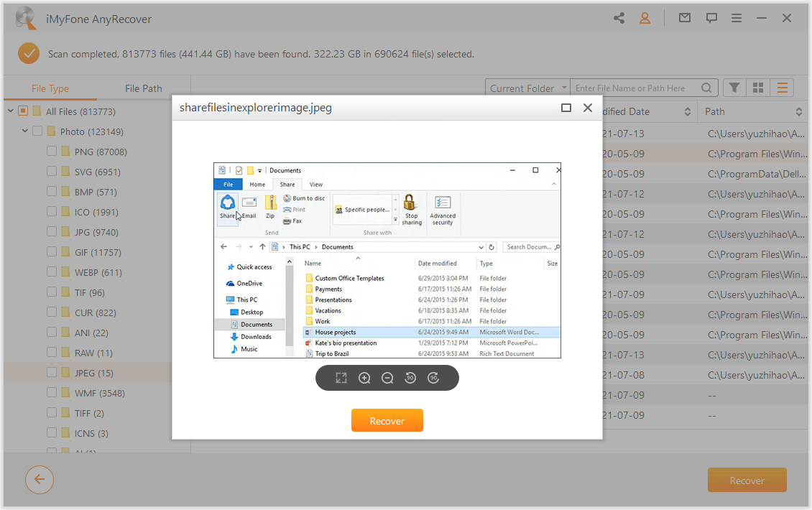Collapse the Photo (123149) tree node

(x=25, y=131)
